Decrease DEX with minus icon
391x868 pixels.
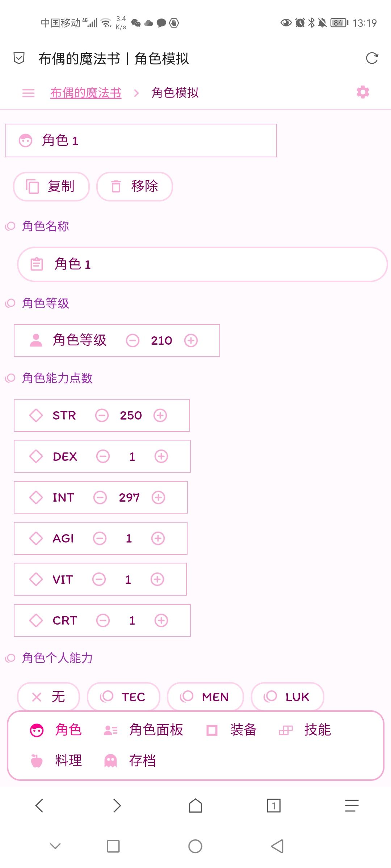(103, 456)
